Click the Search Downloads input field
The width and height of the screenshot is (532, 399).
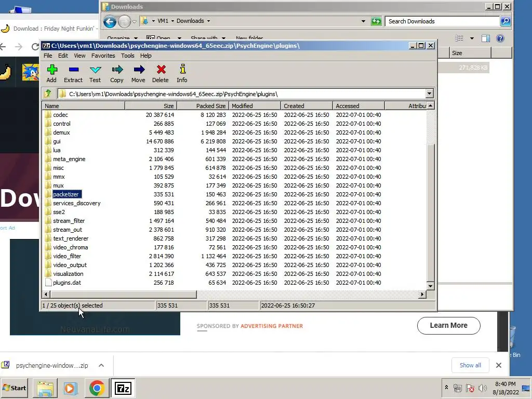click(442, 21)
